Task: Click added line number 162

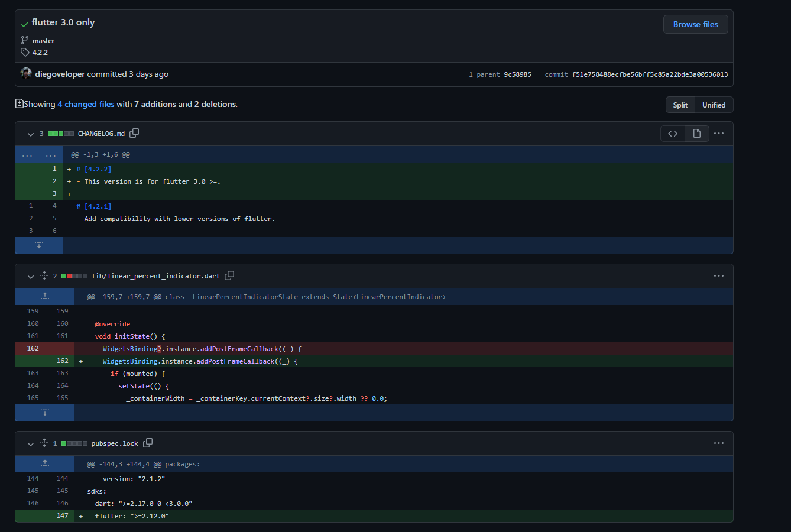Action: point(63,361)
